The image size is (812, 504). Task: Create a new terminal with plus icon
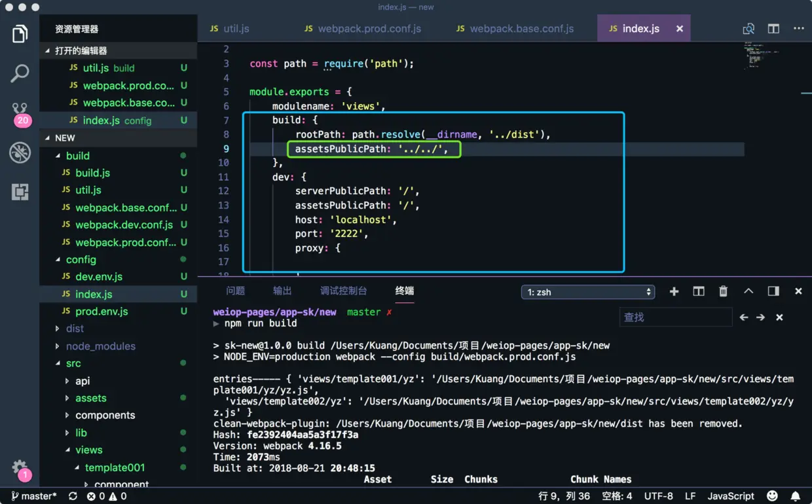click(674, 291)
